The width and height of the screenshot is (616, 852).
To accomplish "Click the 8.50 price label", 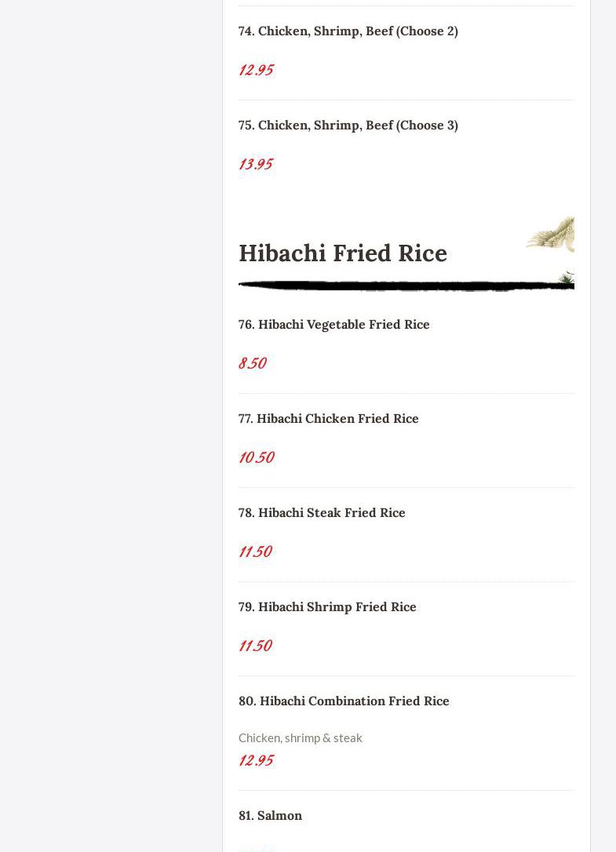I will pyautogui.click(x=252, y=363).
